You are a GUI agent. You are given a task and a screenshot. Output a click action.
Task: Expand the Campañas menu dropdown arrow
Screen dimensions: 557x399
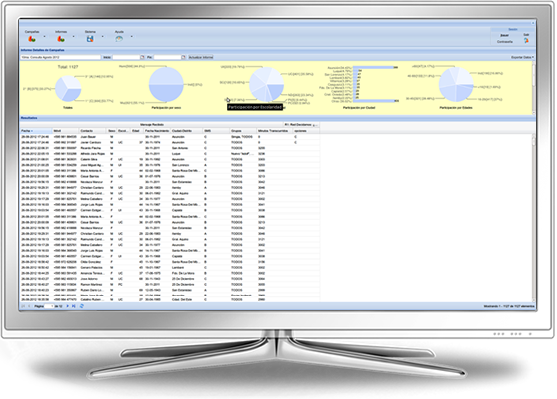coord(44,37)
